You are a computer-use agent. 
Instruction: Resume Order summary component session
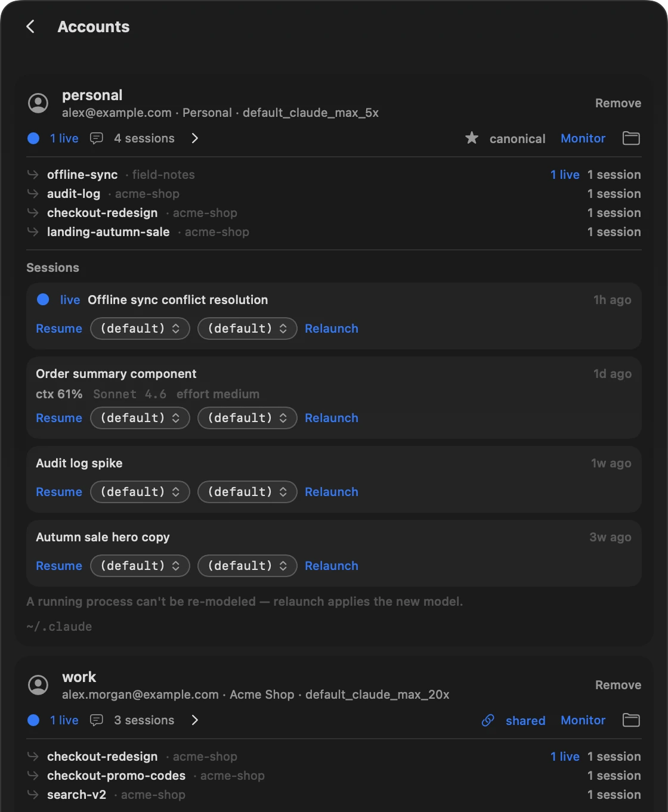pyautogui.click(x=59, y=418)
